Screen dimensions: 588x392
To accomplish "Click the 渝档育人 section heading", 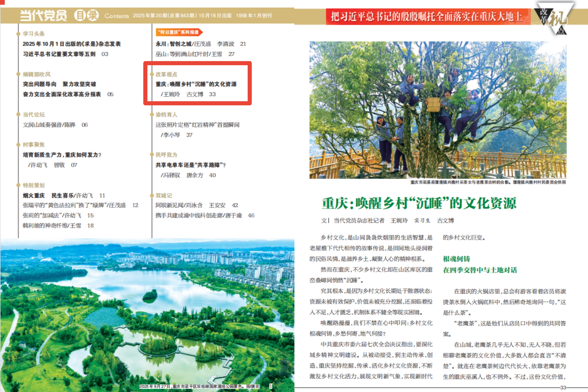I will [166, 115].
